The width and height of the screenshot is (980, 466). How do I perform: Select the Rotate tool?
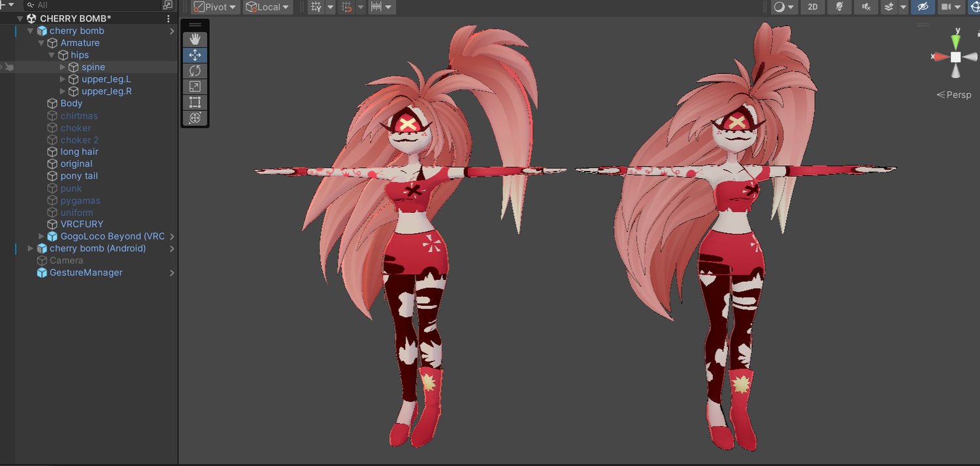coord(195,70)
